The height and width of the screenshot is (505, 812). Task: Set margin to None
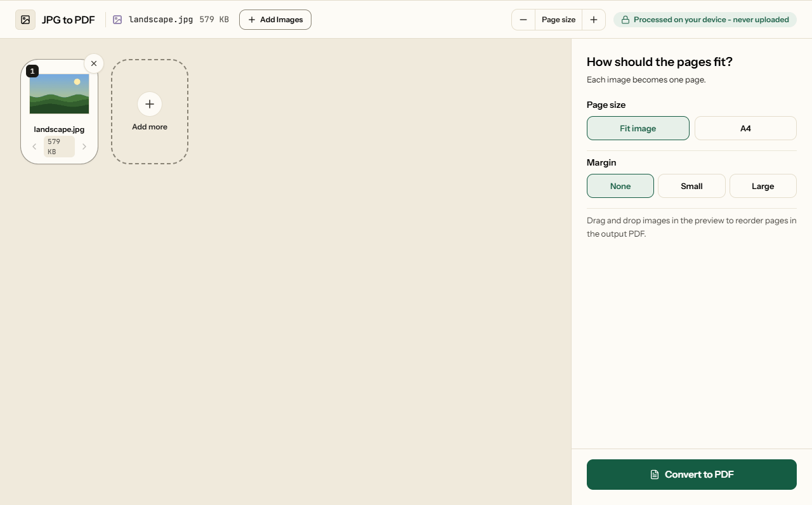click(x=620, y=186)
